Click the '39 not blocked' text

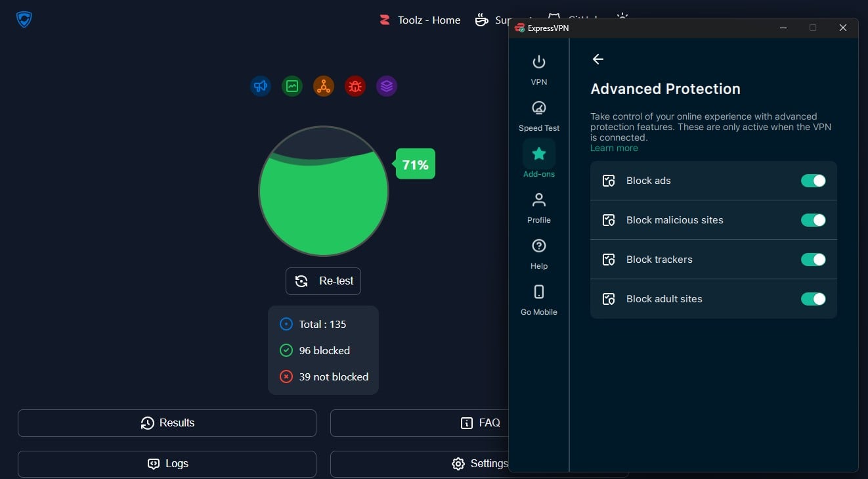pyautogui.click(x=334, y=376)
